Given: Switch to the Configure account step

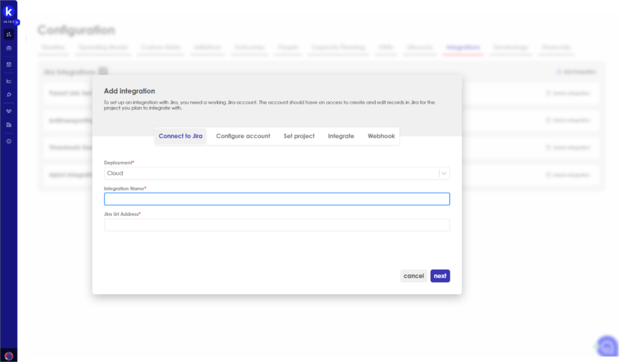Looking at the screenshot, I should click(243, 136).
